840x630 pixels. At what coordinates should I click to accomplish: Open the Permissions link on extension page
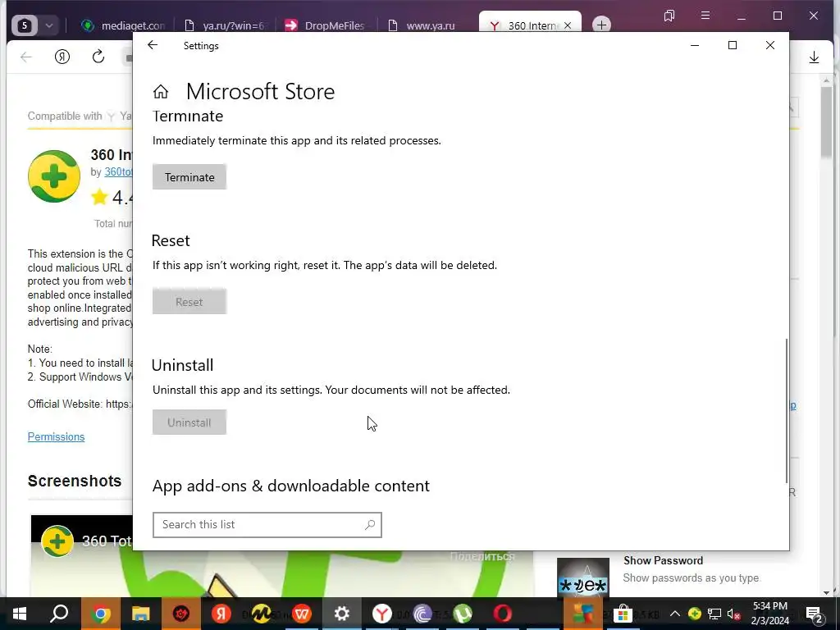57,436
